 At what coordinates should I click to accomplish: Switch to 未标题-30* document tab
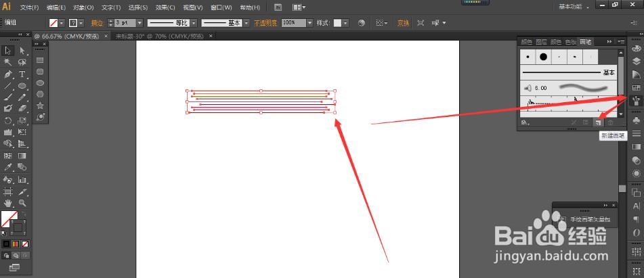159,36
